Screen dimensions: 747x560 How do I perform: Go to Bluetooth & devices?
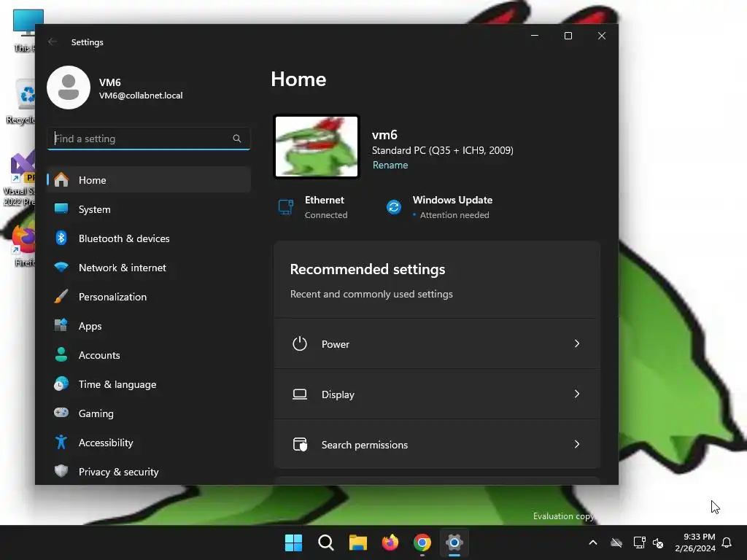coord(149,238)
